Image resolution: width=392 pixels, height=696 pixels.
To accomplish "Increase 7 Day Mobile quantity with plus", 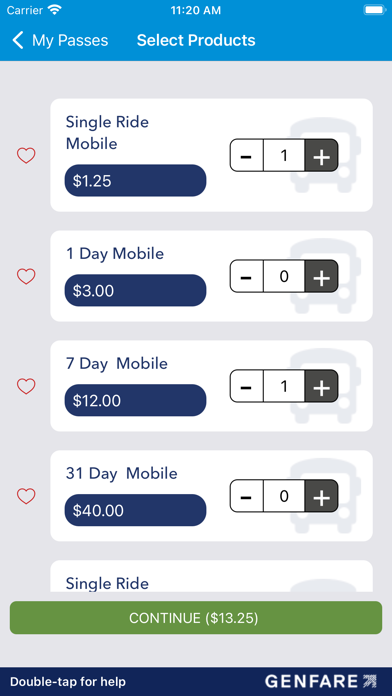I will click(321, 386).
